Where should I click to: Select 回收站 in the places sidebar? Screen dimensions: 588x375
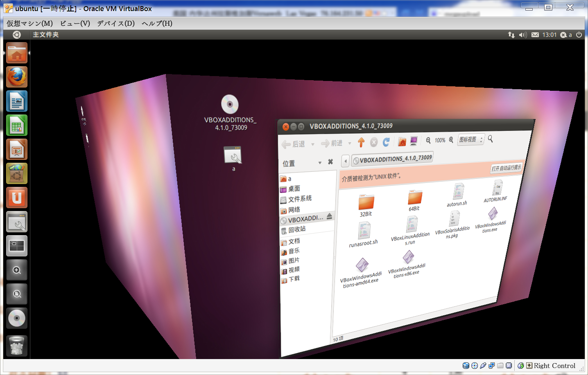pos(293,230)
